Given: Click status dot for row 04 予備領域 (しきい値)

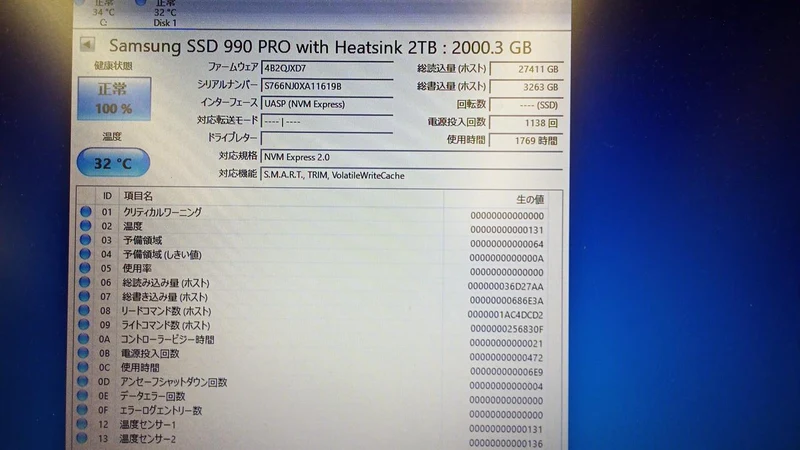Looking at the screenshot, I should [85, 254].
